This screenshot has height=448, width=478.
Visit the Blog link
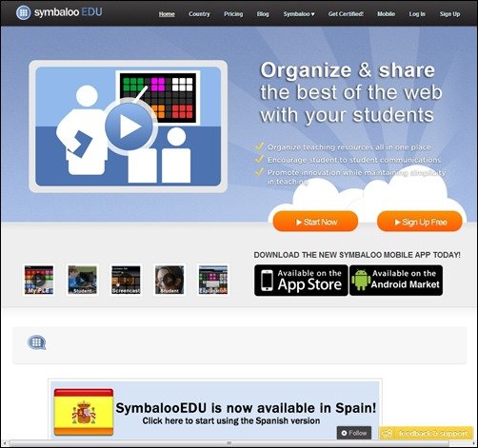[263, 14]
